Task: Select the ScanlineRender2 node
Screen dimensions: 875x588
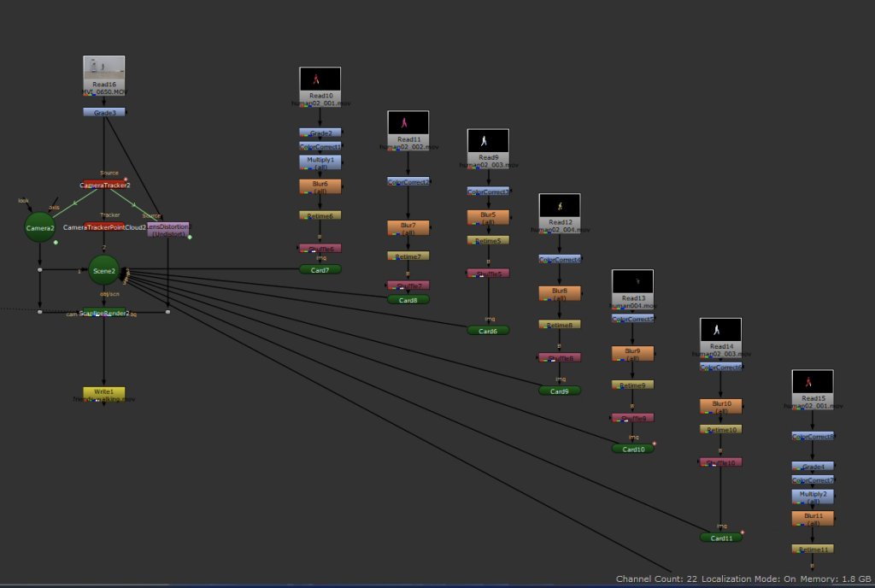Action: point(104,313)
